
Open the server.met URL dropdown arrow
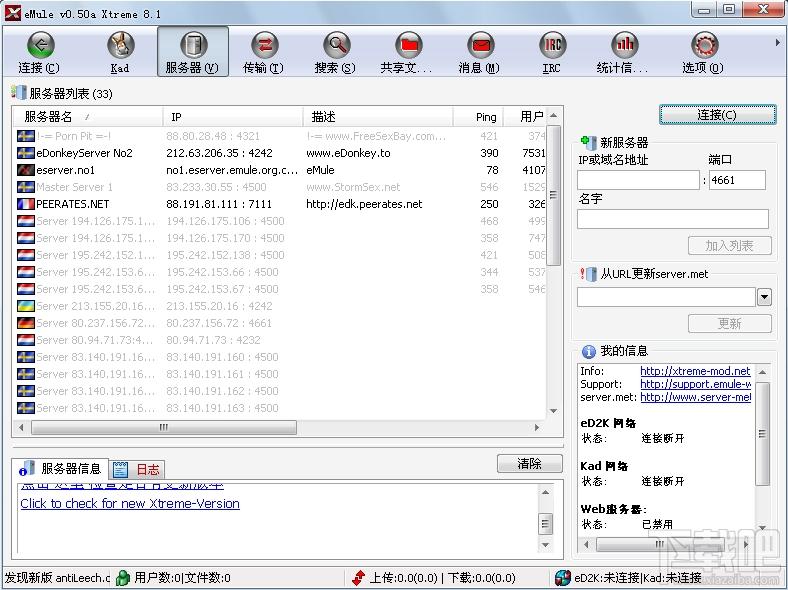764,297
